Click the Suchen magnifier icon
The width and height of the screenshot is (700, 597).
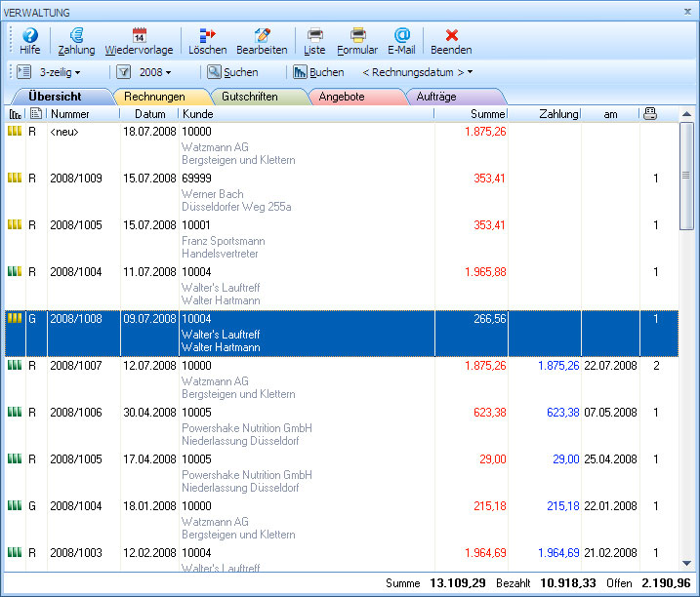[x=214, y=72]
